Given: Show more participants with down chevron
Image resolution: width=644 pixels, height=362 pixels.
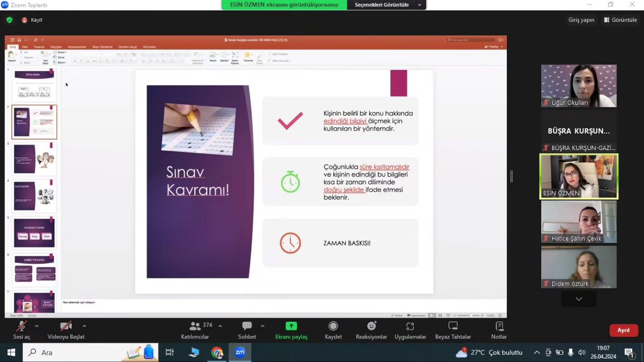Looking at the screenshot, I should pos(579,299).
